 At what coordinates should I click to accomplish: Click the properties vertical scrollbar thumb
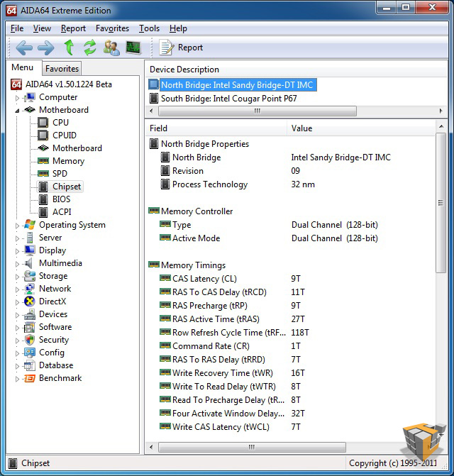click(441, 203)
